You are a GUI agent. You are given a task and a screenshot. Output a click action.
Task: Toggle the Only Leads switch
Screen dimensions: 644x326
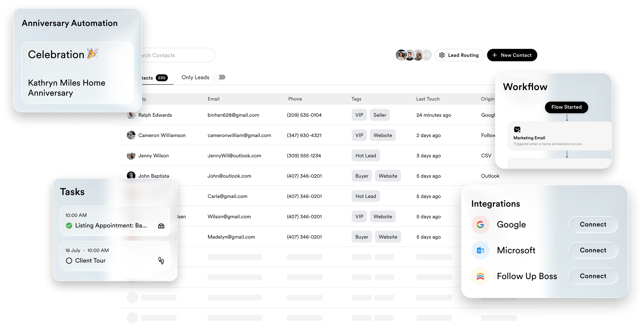click(x=219, y=77)
